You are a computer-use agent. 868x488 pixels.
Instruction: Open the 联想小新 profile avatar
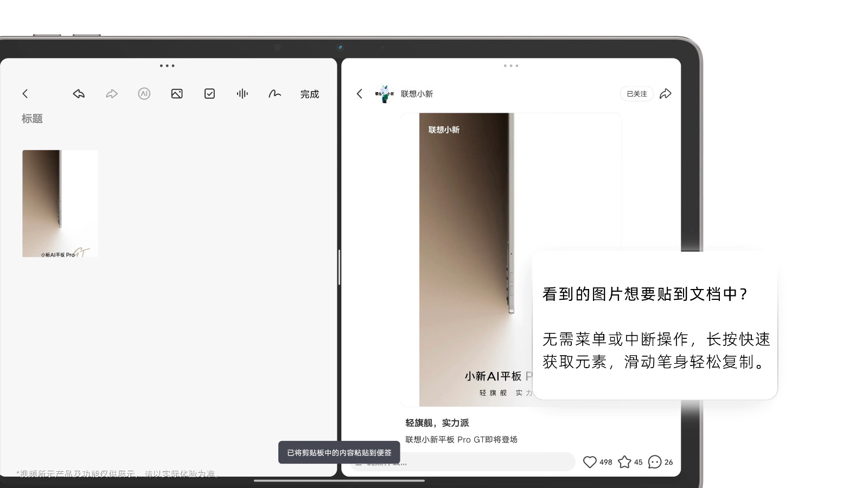coord(385,94)
